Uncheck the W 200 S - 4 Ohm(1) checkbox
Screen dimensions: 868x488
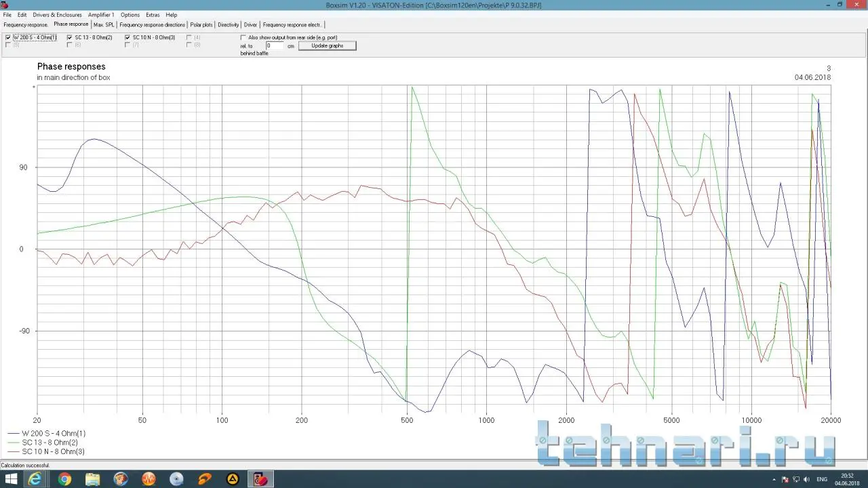tap(8, 37)
